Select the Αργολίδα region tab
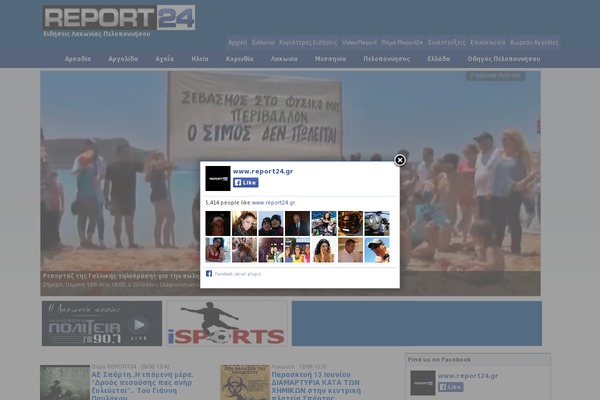This screenshot has height=400, width=600. click(123, 59)
